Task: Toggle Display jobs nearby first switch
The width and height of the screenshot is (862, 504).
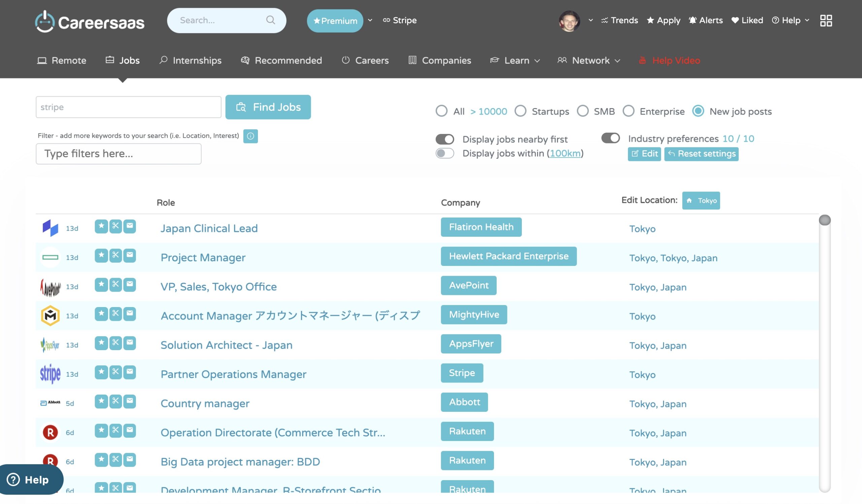Action: click(445, 139)
